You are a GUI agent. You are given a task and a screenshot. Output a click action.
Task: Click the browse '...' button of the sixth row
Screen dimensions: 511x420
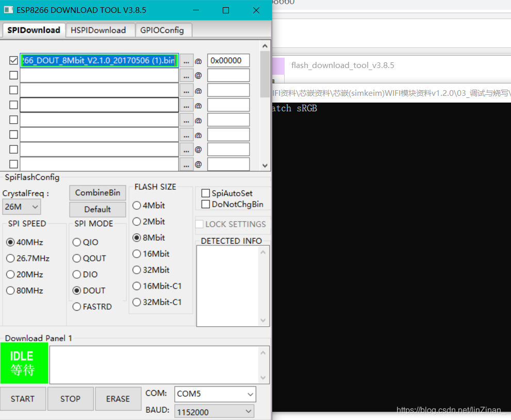187,135
